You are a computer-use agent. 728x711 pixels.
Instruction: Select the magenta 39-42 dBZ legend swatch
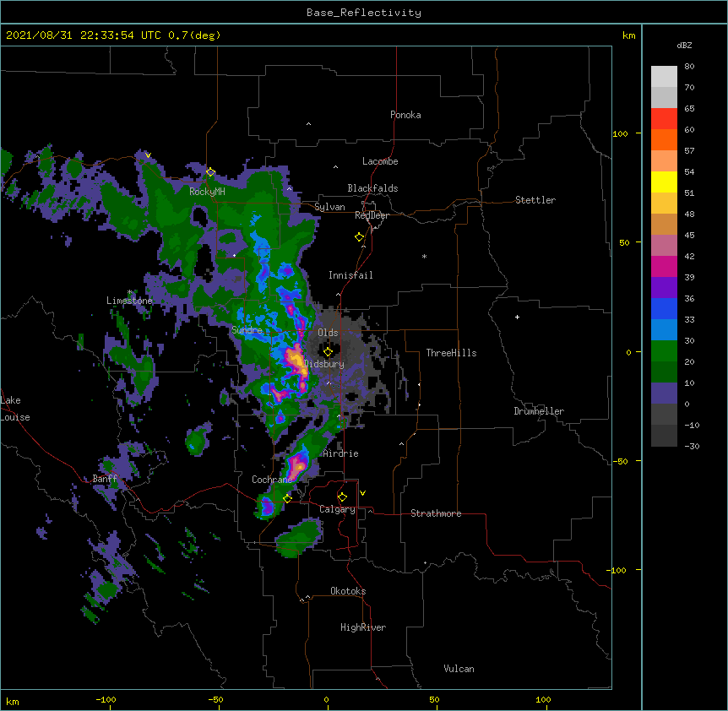point(664,266)
